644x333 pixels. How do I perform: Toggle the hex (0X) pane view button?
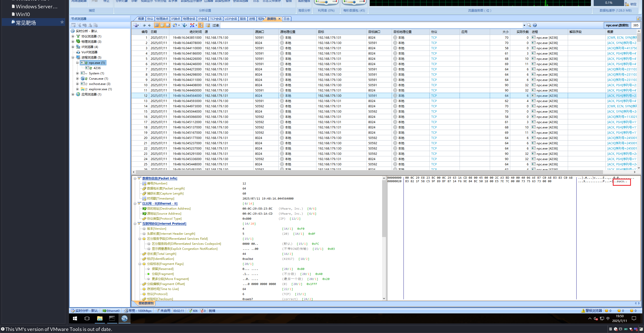[168, 25]
